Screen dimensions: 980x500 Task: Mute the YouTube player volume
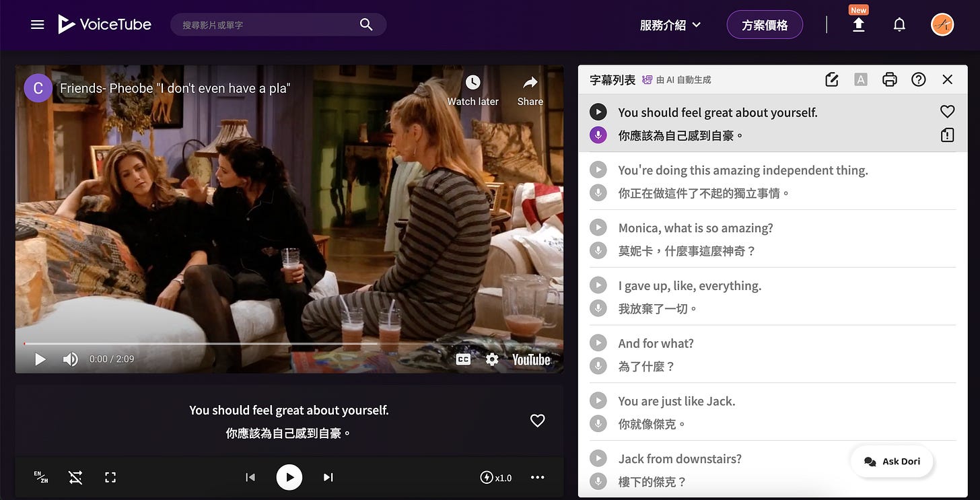70,359
